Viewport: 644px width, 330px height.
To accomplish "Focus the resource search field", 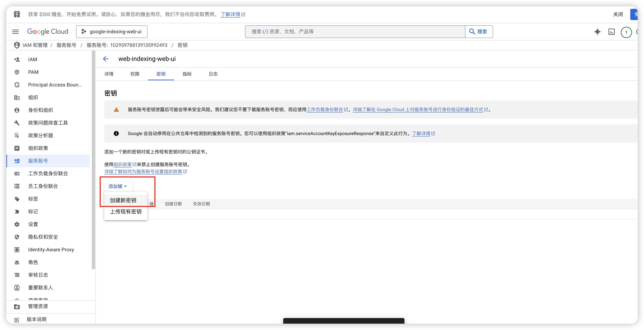I will pos(355,32).
